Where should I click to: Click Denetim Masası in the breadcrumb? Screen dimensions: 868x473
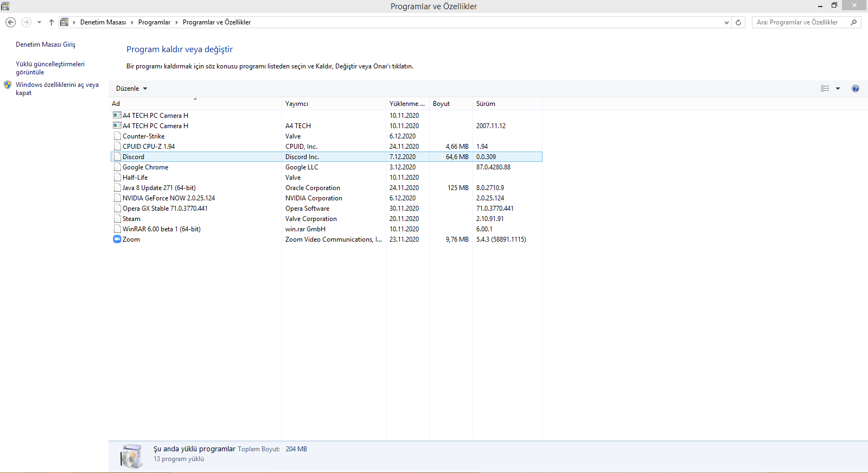[103, 22]
